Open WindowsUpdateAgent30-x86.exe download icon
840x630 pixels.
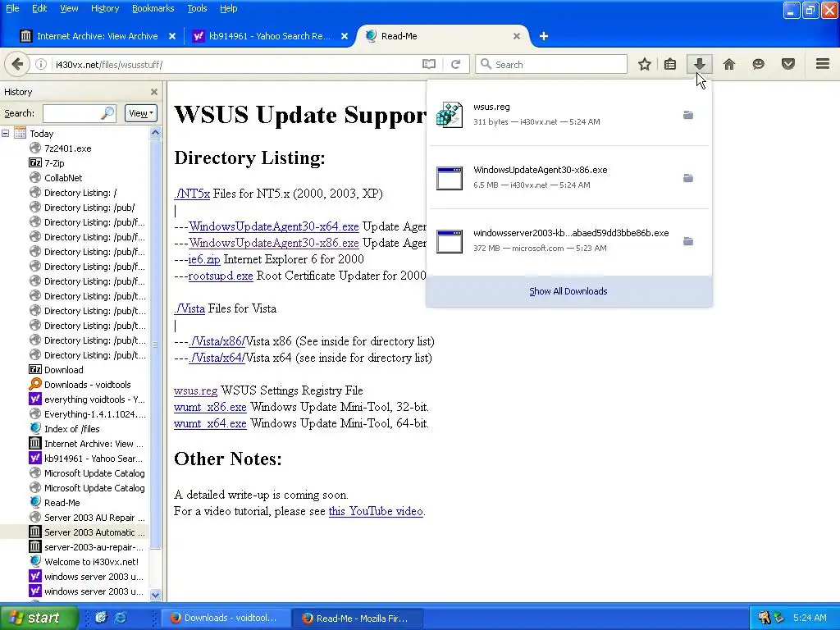click(x=450, y=178)
